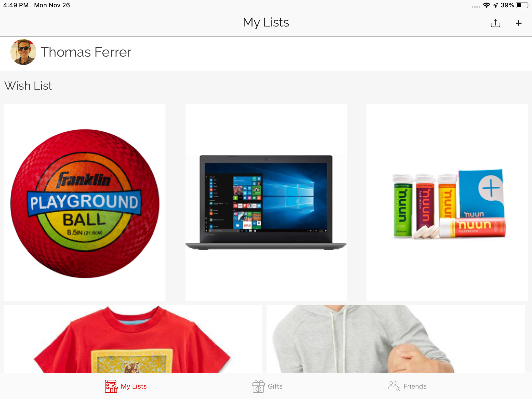Open the gray hoodie wish item
This screenshot has width=532, height=399.
point(395,339)
